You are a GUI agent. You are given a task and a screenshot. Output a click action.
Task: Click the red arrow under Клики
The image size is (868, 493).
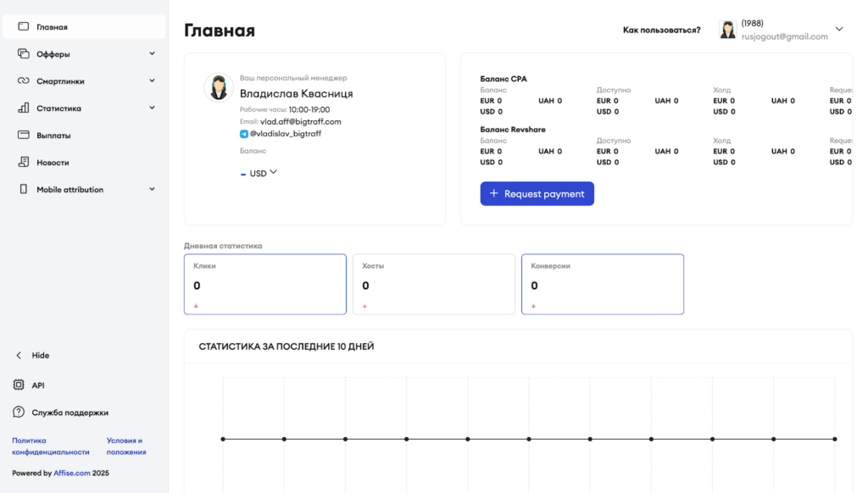point(196,306)
